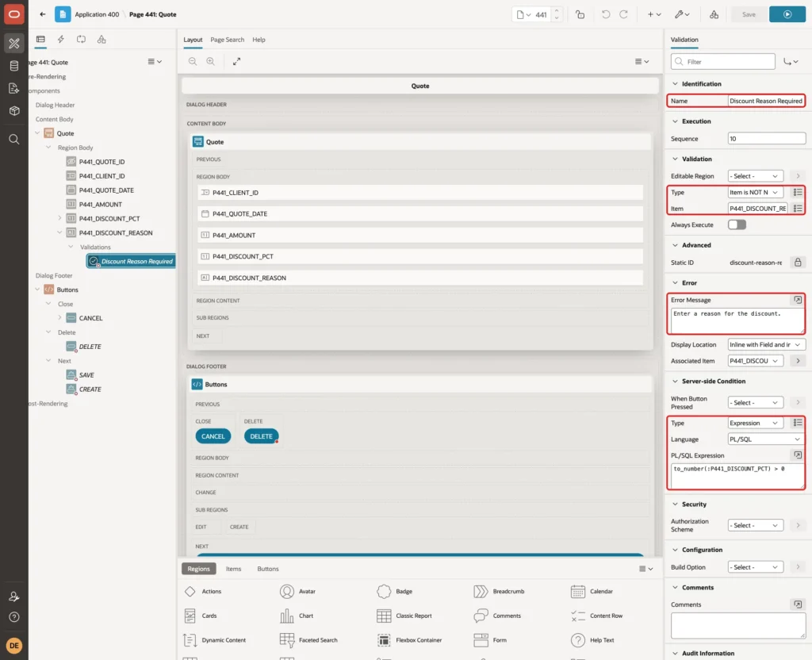Switch to the Layout tab
This screenshot has height=660, width=812.
pyautogui.click(x=193, y=40)
